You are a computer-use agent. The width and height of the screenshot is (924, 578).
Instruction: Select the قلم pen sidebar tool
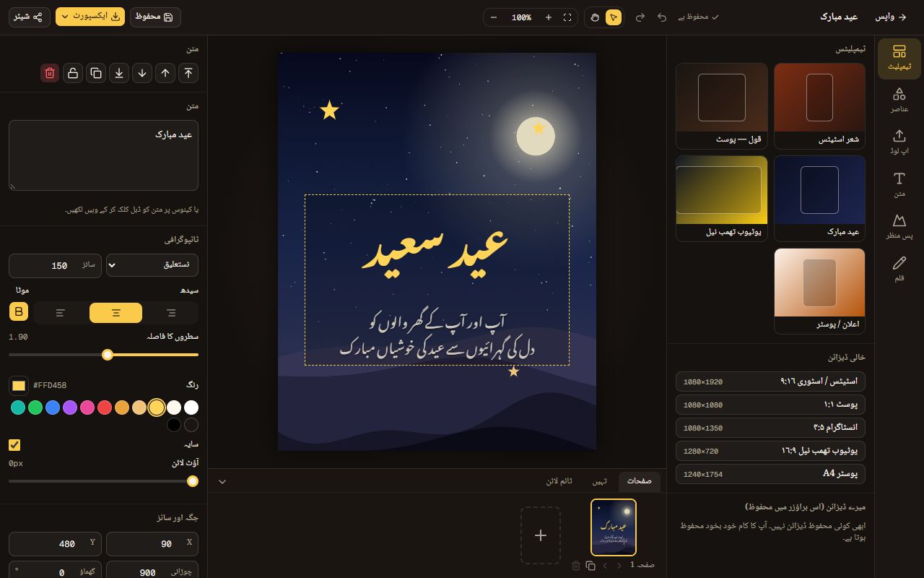[899, 269]
